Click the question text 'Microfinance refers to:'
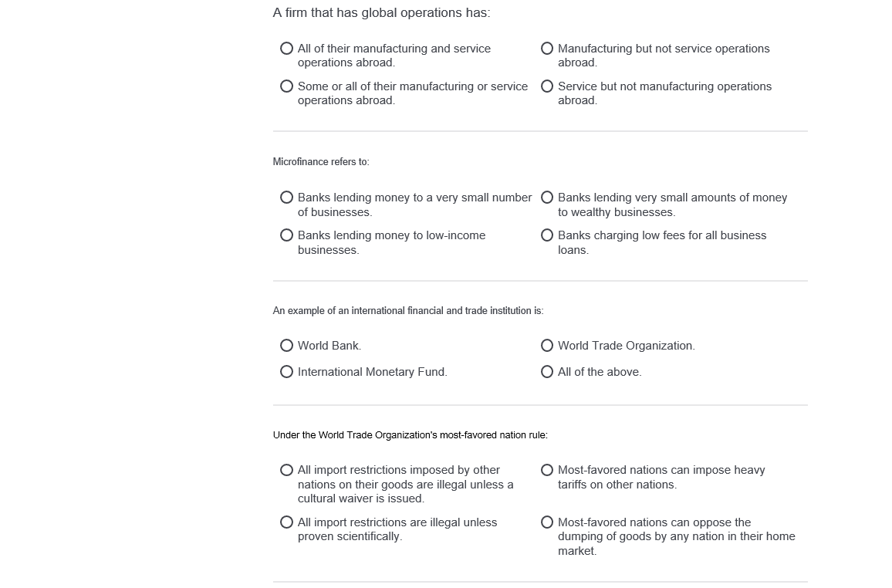This screenshot has width=892, height=588. (321, 161)
